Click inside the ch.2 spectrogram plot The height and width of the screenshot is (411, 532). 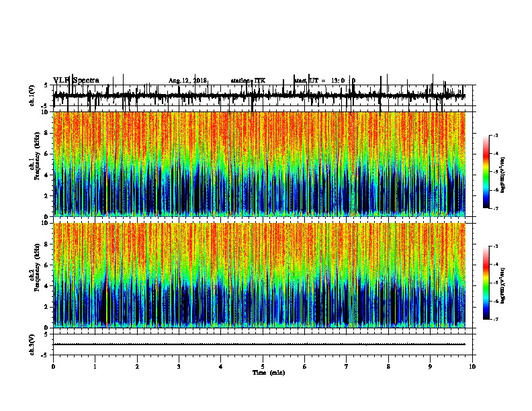pyautogui.click(x=259, y=275)
